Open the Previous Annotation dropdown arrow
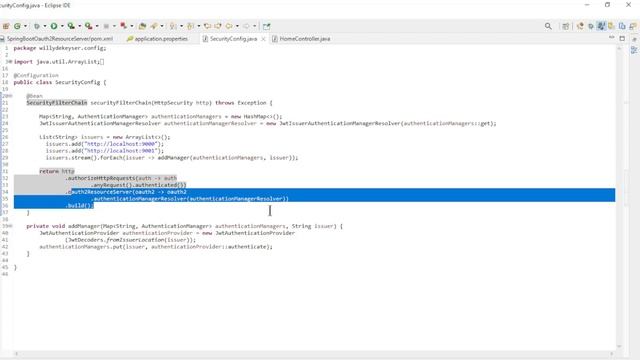640x360 pixels. (x=198, y=26)
